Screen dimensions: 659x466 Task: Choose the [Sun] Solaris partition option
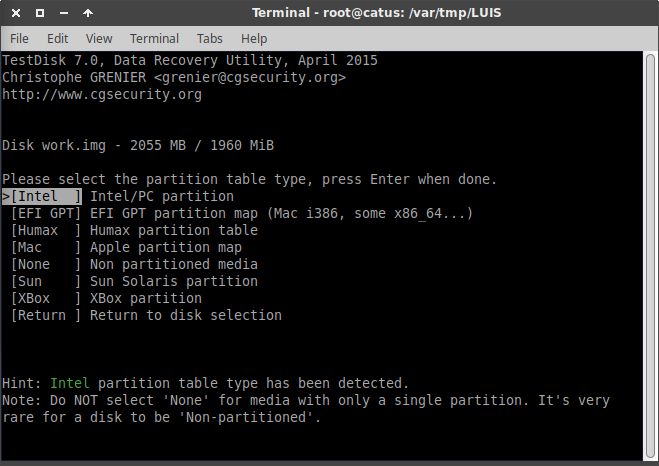click(46, 281)
